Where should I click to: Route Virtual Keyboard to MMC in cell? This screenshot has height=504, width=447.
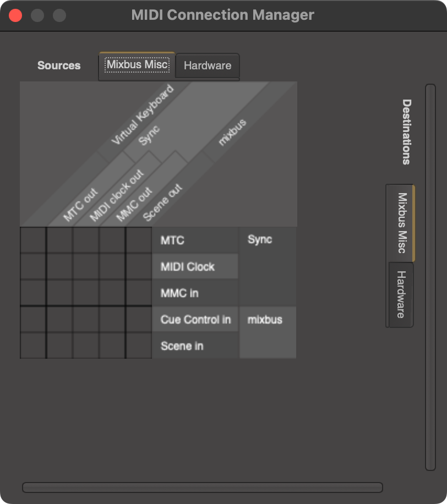point(33,293)
